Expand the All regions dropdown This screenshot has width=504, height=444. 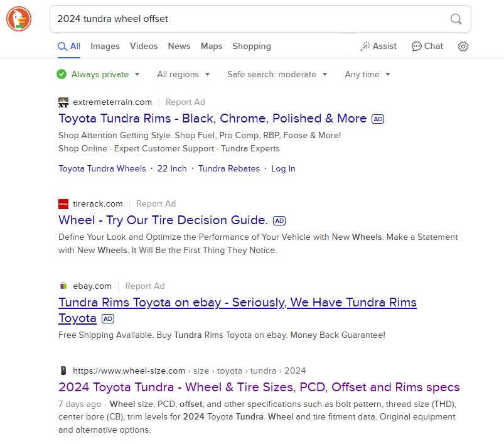point(183,74)
